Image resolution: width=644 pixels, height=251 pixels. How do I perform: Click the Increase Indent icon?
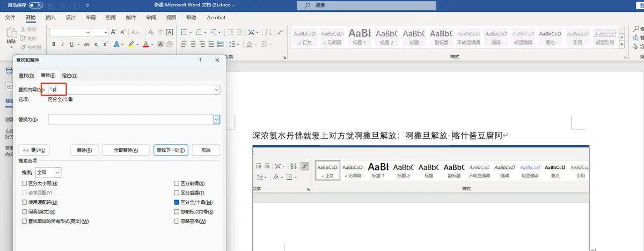[239, 32]
